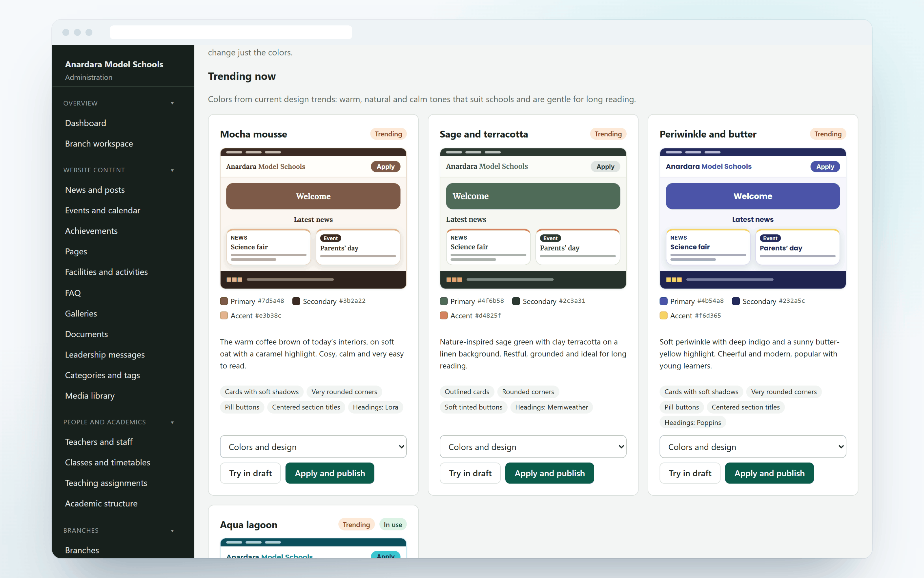This screenshot has width=924, height=578.
Task: Try Periwinkle and butter in draft
Action: pos(690,473)
